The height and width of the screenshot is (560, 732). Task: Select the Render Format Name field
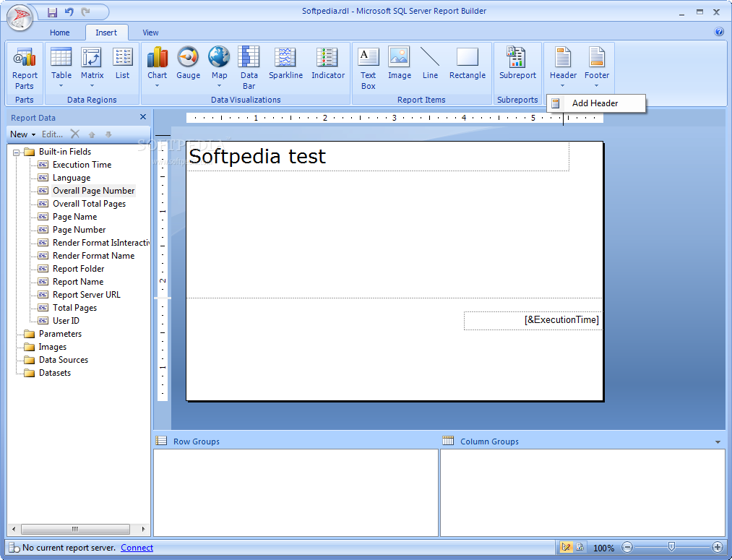(93, 256)
